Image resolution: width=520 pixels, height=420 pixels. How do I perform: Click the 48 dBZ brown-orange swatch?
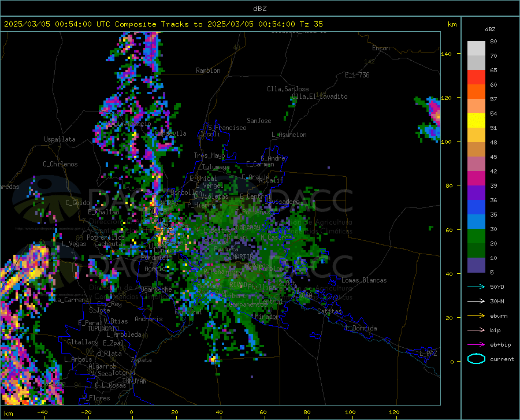(x=476, y=149)
